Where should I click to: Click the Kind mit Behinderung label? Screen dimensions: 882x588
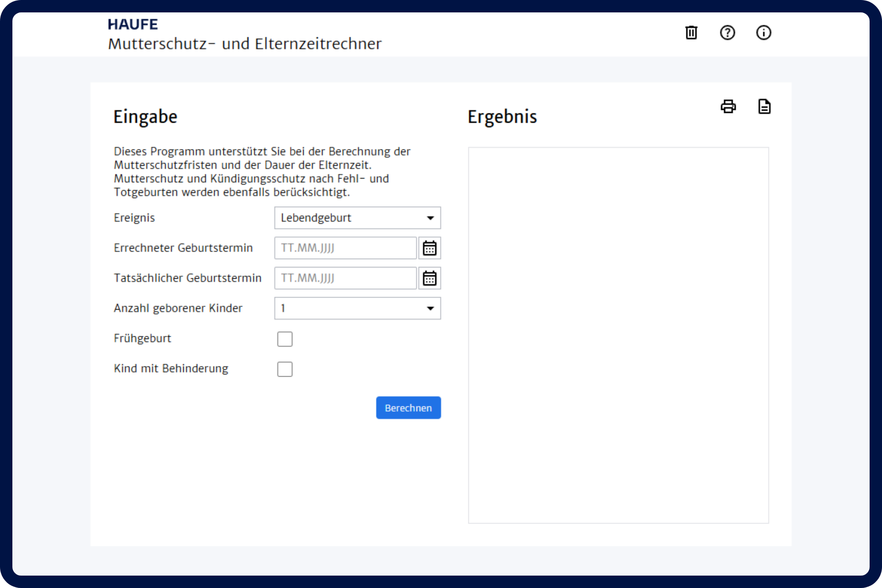pyautogui.click(x=171, y=368)
